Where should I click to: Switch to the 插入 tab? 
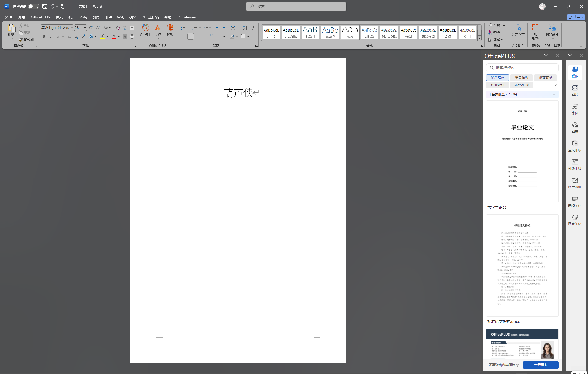tap(59, 17)
